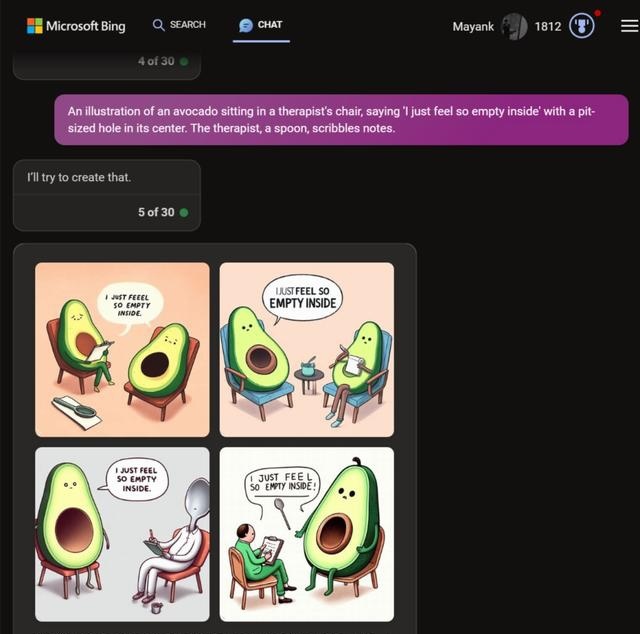Open the hamburger menu

(630, 26)
